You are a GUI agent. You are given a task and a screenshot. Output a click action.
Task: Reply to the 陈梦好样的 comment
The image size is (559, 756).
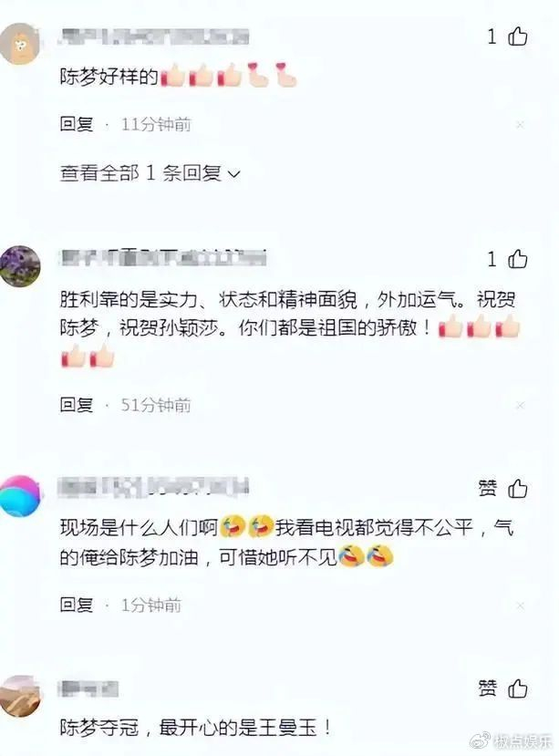pos(77,124)
